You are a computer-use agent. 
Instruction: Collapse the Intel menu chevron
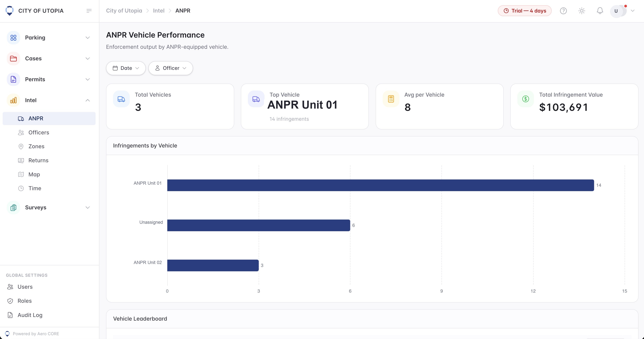pyautogui.click(x=88, y=100)
